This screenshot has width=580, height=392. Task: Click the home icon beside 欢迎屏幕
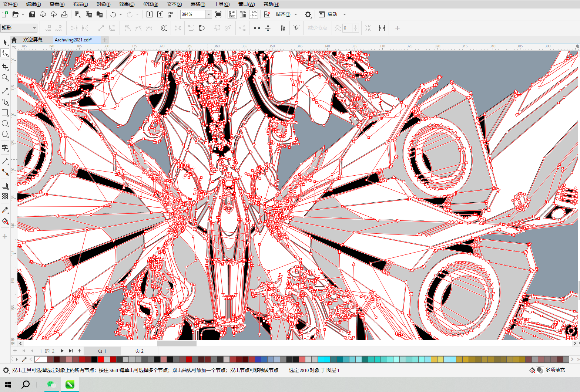[x=14, y=40]
